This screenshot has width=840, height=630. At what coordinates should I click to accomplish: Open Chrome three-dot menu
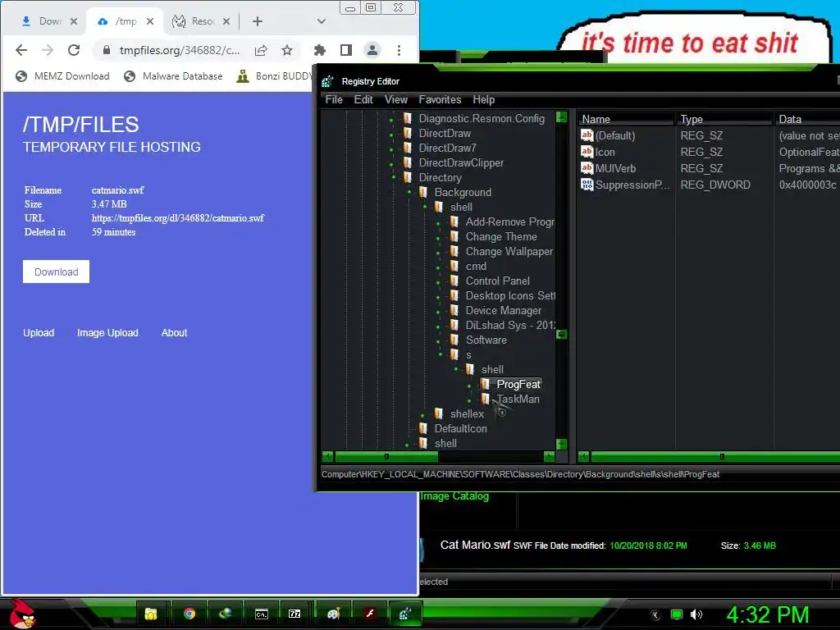pos(399,50)
